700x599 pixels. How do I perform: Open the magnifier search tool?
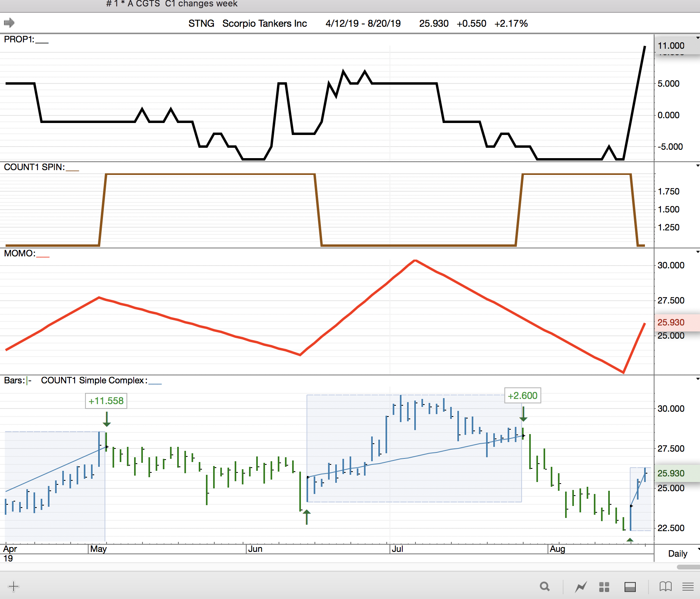point(545,586)
